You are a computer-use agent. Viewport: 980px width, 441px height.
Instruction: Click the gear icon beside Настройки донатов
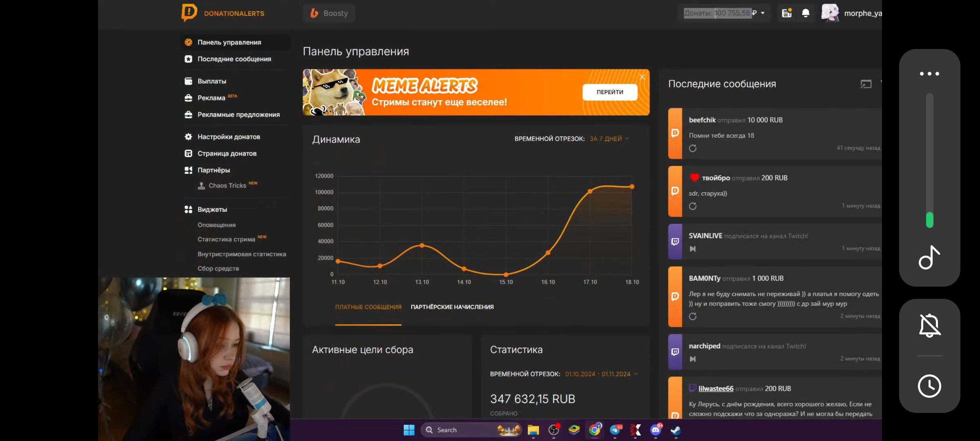point(188,136)
